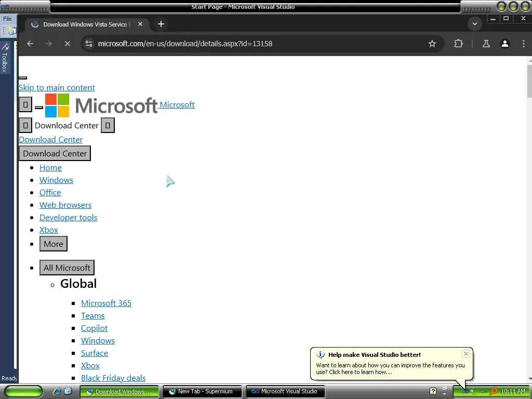Viewport: 532px width, 399px height.
Task: Click the balloon message to learn how
Action: [x=390, y=368]
